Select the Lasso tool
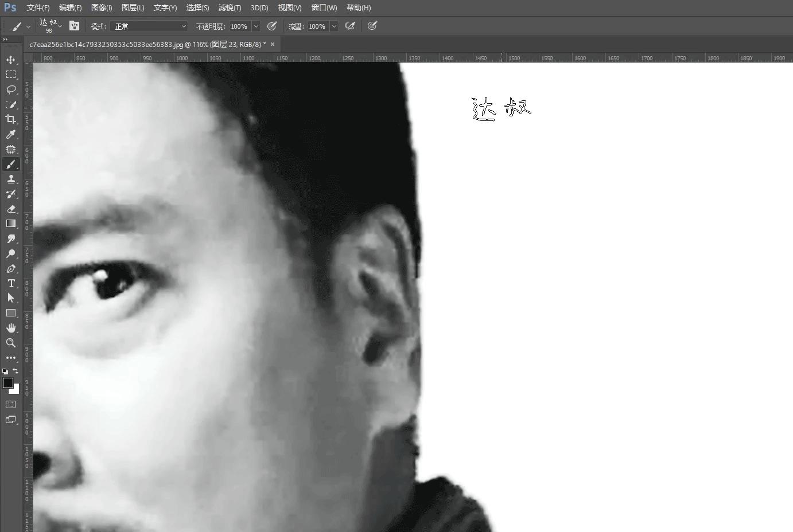Image resolution: width=793 pixels, height=532 pixels. pyautogui.click(x=11, y=90)
